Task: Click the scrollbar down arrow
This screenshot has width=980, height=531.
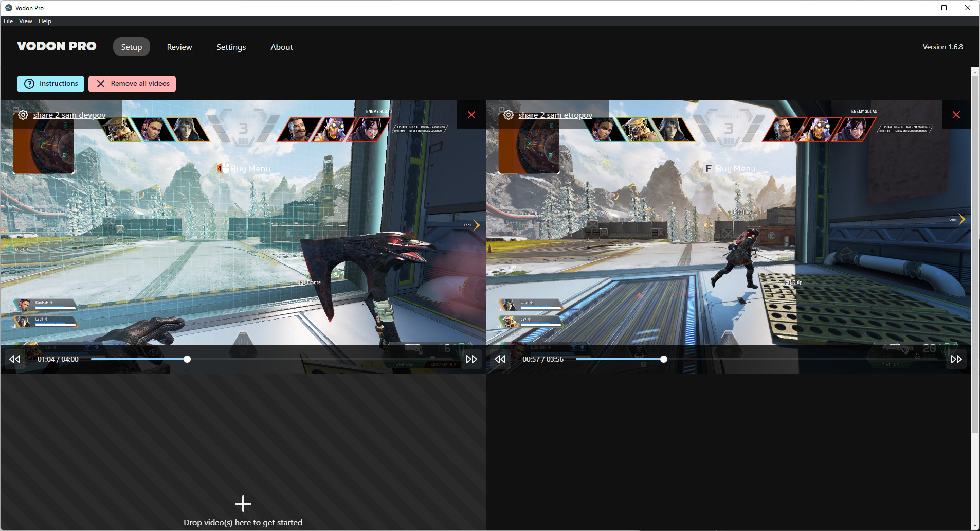Action: [975, 526]
